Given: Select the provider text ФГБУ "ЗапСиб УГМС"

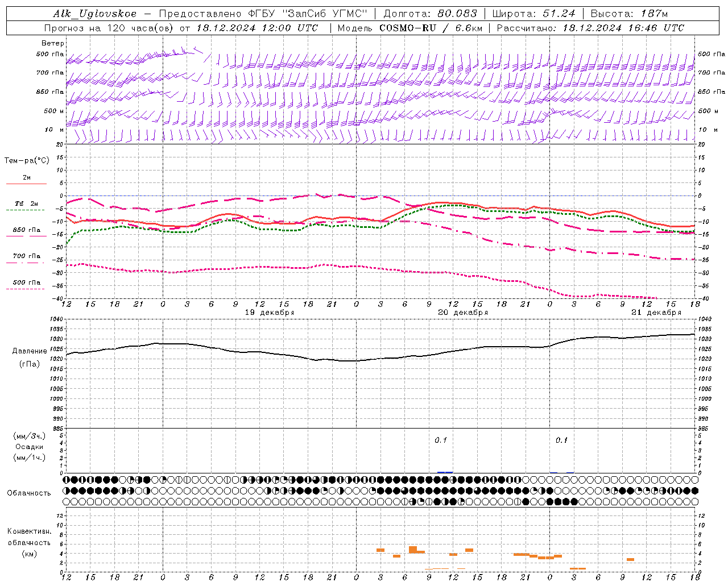Looking at the screenshot, I should pyautogui.click(x=308, y=14).
